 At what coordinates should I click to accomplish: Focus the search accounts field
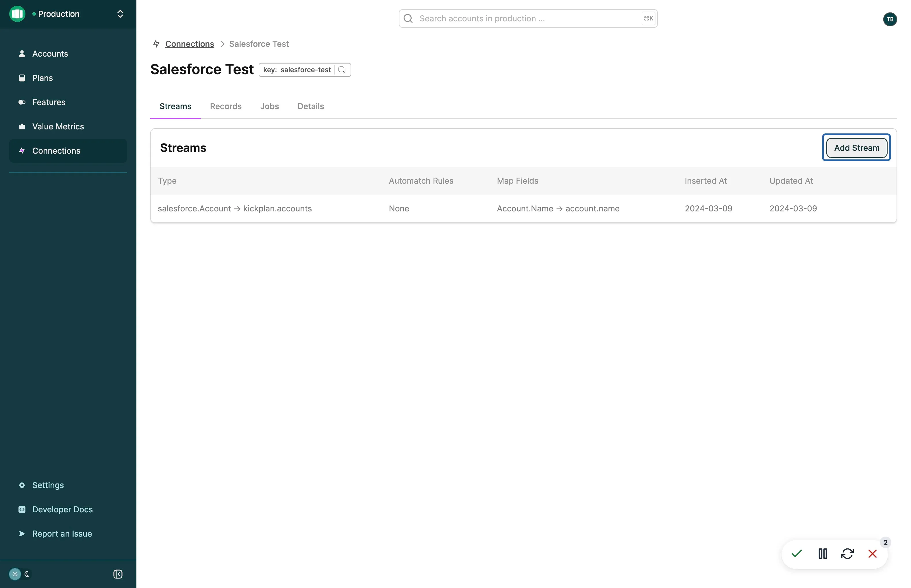(x=528, y=18)
